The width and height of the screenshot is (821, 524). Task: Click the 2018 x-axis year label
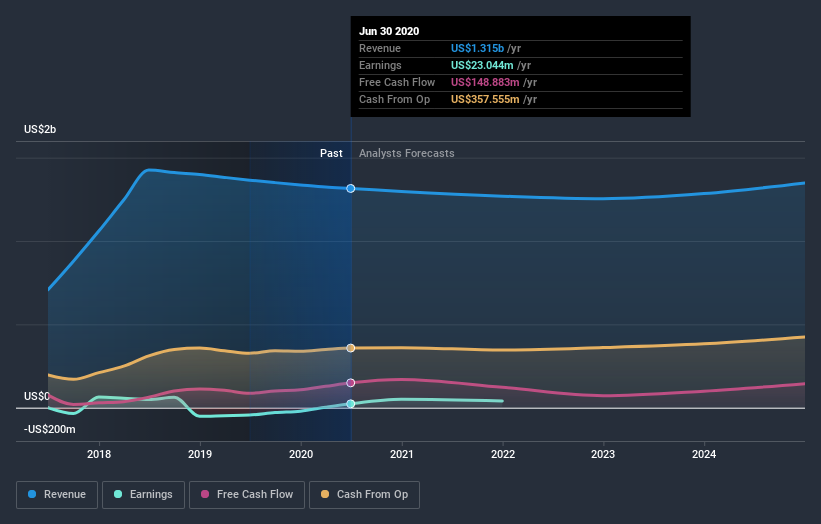pyautogui.click(x=99, y=454)
